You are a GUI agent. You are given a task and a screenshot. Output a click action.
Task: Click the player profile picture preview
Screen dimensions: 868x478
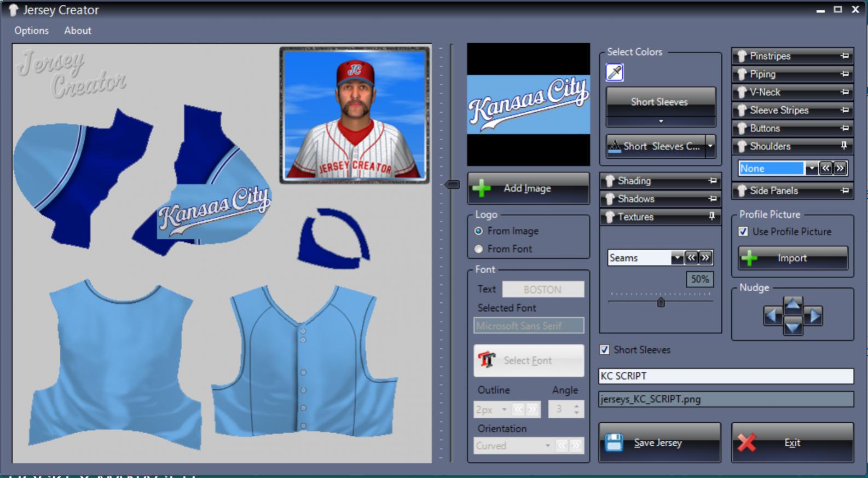pos(355,114)
